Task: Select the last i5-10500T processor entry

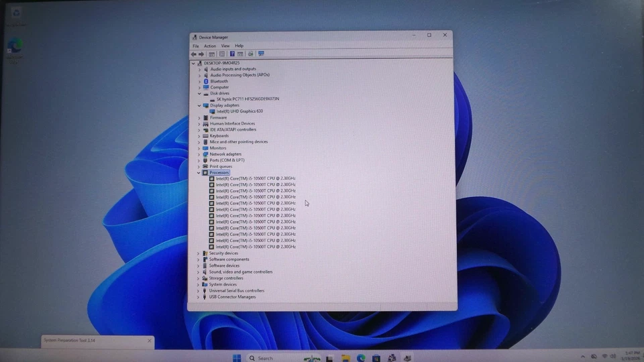Action: pyautogui.click(x=256, y=247)
